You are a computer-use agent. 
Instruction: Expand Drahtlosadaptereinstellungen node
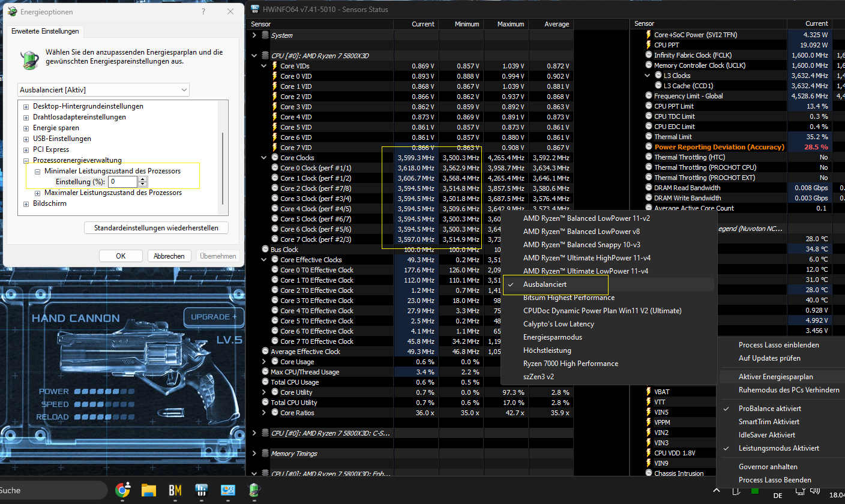[x=26, y=117]
